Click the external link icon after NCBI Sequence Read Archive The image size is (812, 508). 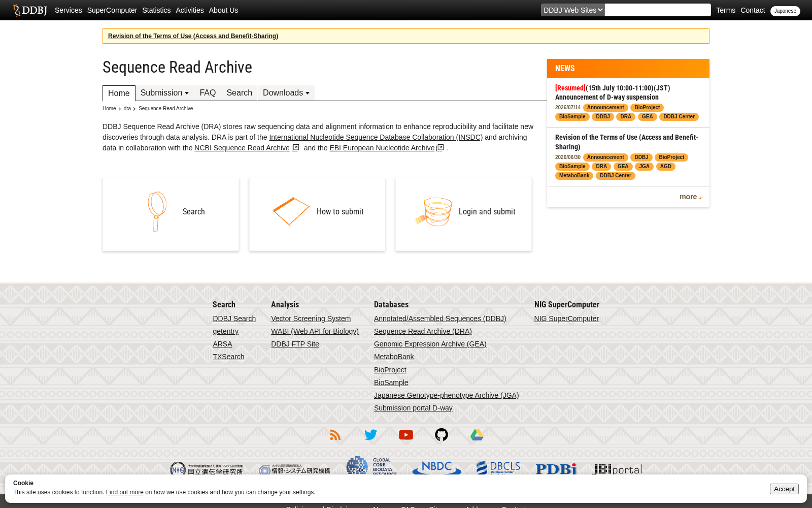click(x=295, y=148)
